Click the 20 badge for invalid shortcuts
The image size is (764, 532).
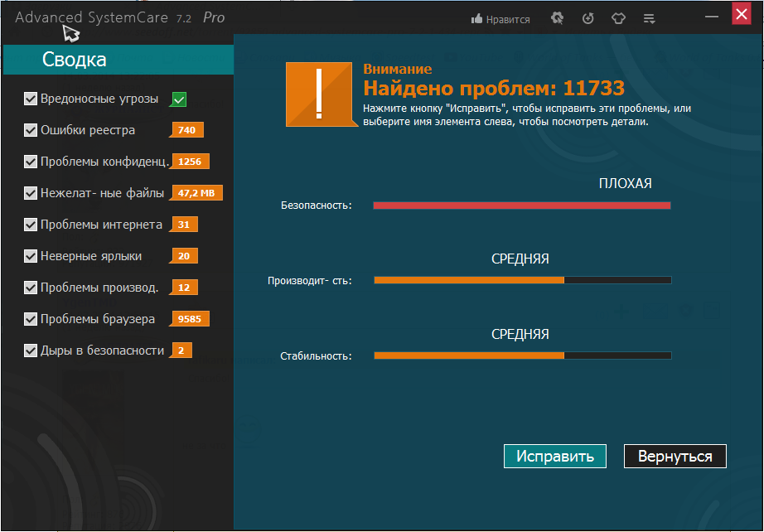184,256
